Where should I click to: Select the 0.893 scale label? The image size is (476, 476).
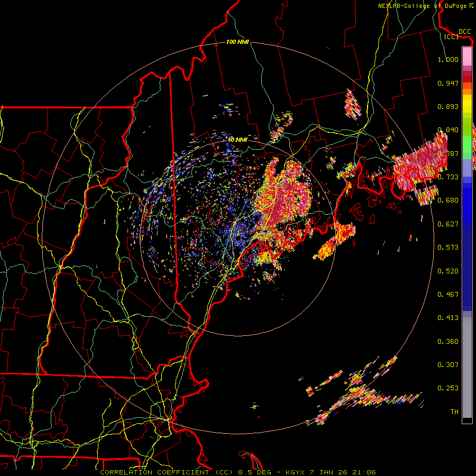(x=448, y=106)
